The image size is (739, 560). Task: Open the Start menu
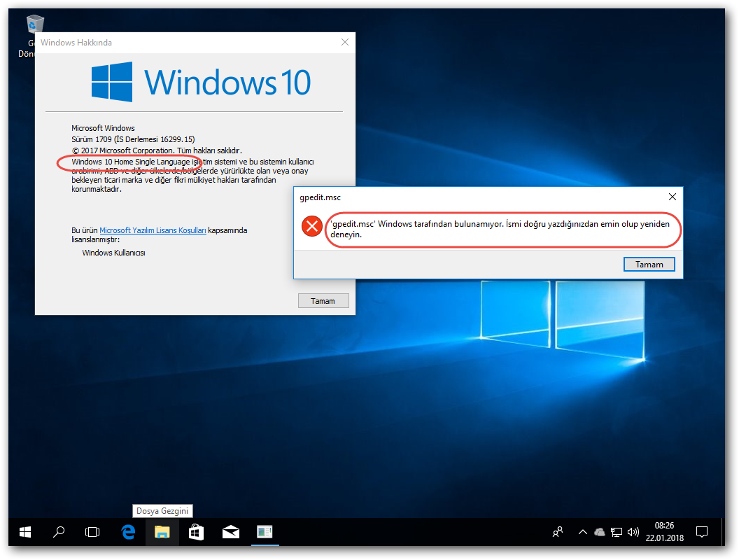pyautogui.click(x=25, y=532)
